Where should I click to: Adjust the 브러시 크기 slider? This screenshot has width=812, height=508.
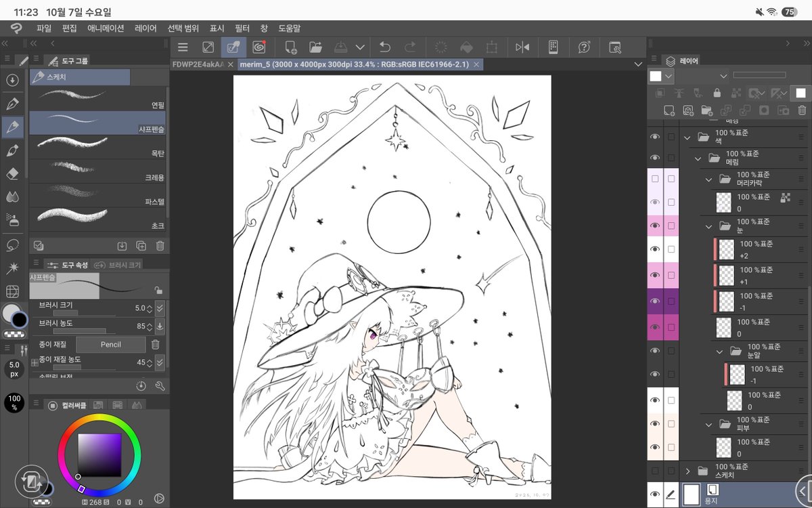pyautogui.click(x=85, y=313)
